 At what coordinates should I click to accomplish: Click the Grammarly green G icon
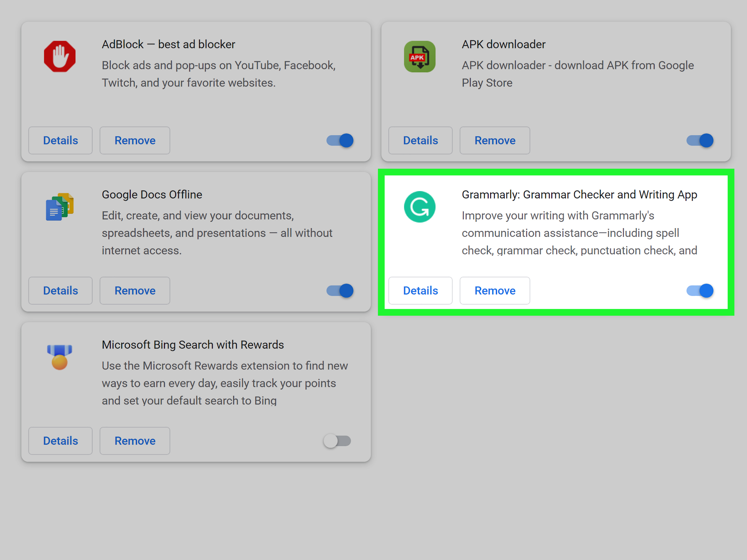(419, 206)
